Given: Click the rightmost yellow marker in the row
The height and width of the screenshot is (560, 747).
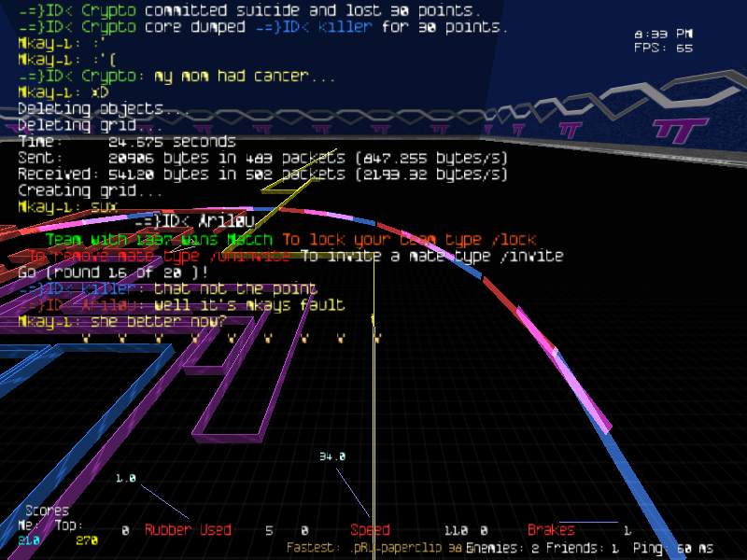Looking at the screenshot, I should (377, 339).
